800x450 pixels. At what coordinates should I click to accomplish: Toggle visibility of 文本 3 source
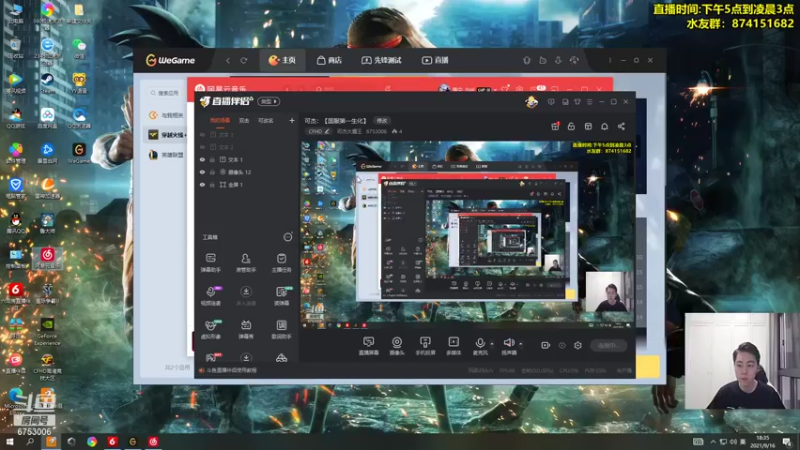click(203, 134)
